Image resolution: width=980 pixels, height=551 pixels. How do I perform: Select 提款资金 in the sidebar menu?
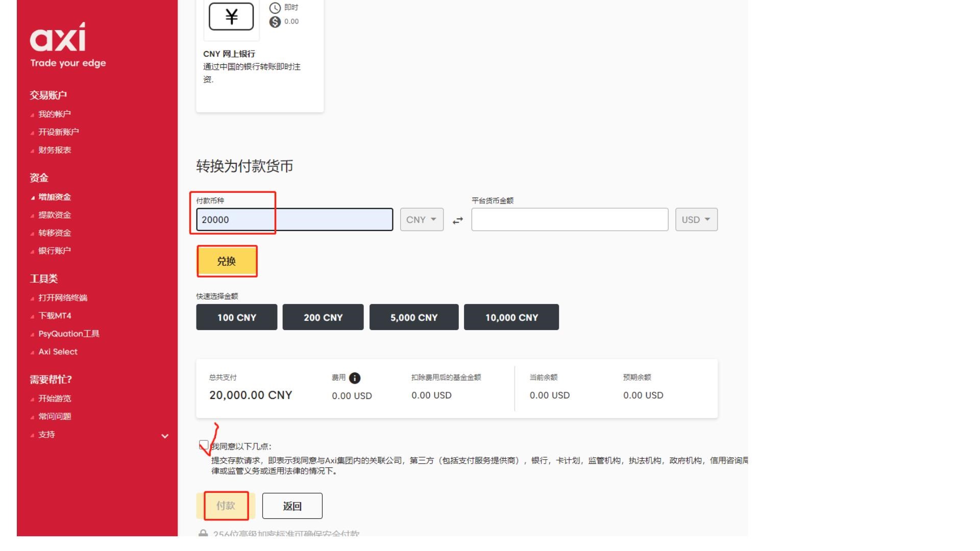tap(55, 215)
